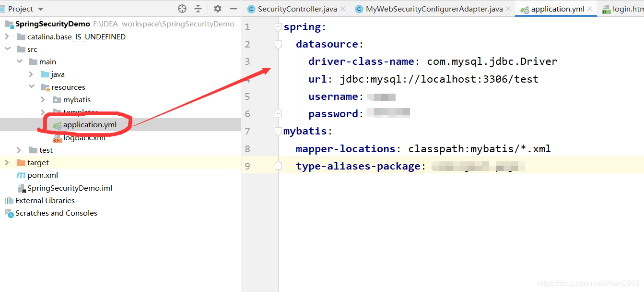Close the application.yml tab
The height and width of the screenshot is (292, 644).
click(x=590, y=9)
